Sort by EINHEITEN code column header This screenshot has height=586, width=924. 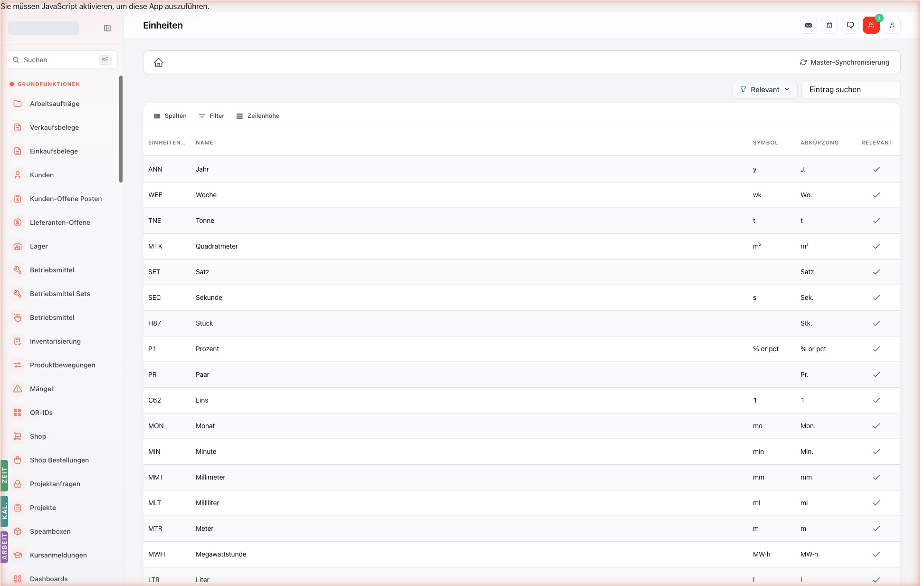(x=167, y=143)
